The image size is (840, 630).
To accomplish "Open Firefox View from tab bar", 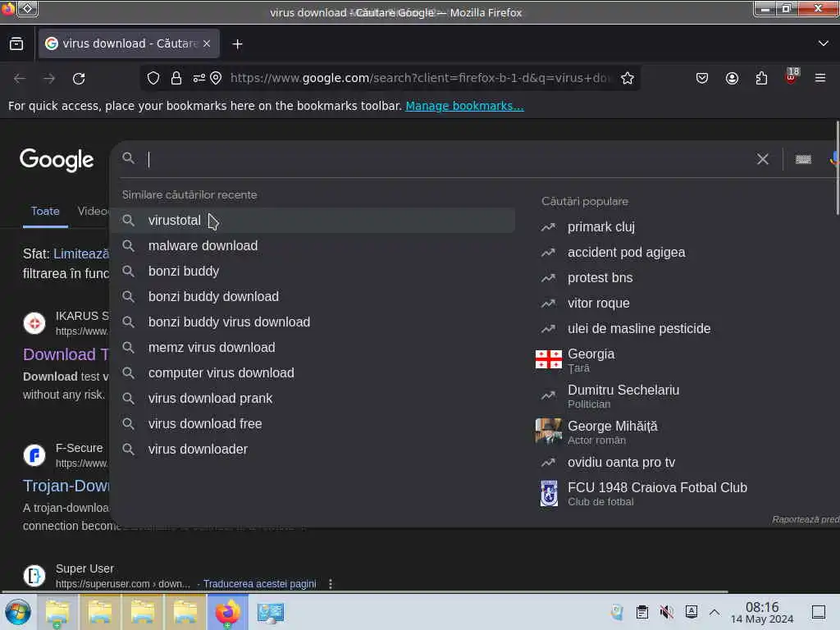I will 16,43.
